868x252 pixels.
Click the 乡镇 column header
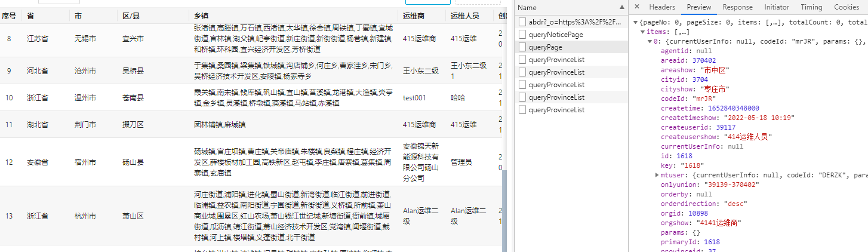tap(201, 16)
